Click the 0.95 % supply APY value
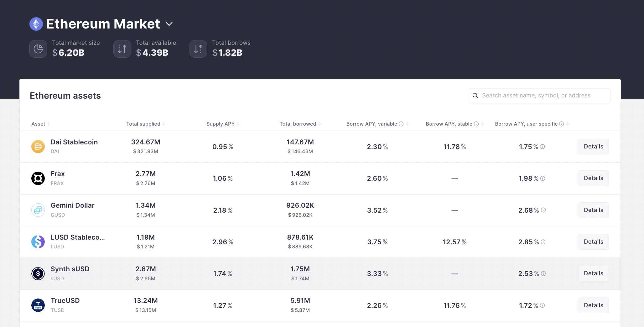Image resolution: width=644 pixels, height=327 pixels. coord(223,147)
